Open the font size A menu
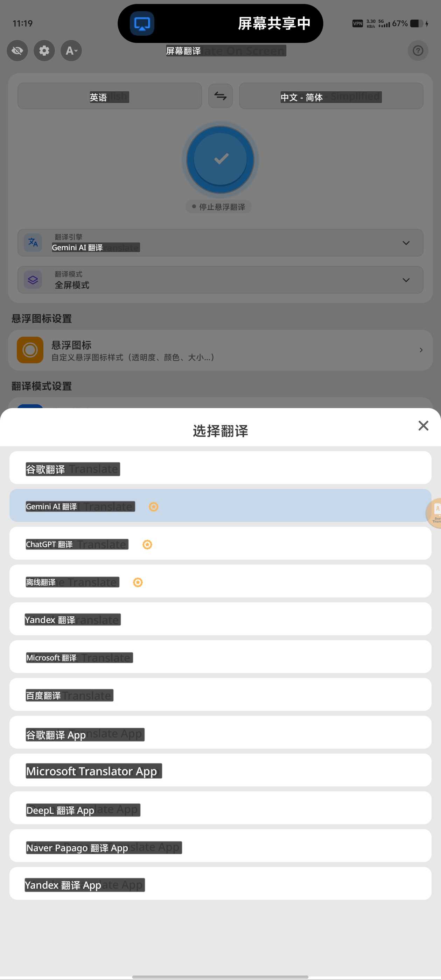Image resolution: width=441 pixels, height=980 pixels. pyautogui.click(x=71, y=51)
